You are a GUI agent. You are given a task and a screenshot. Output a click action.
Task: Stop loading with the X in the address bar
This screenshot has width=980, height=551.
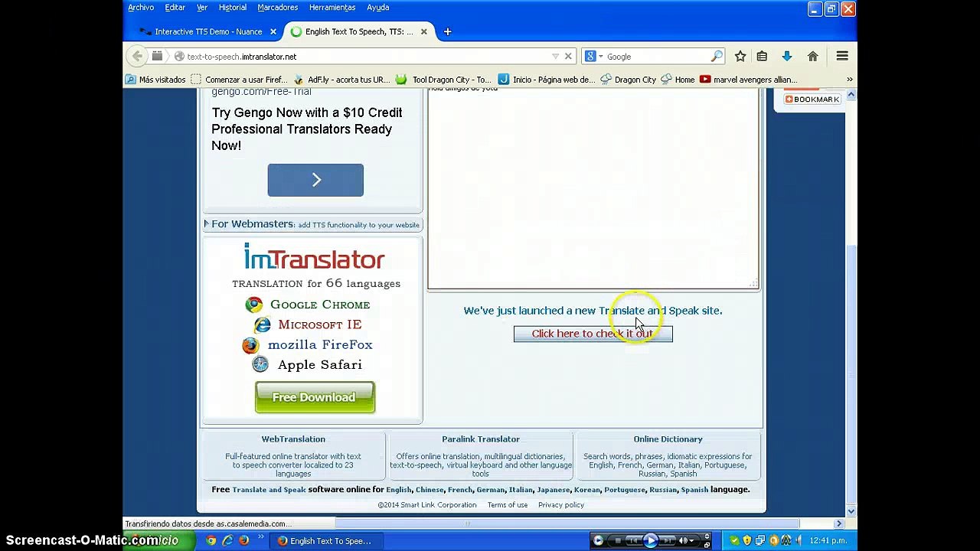click(x=568, y=56)
